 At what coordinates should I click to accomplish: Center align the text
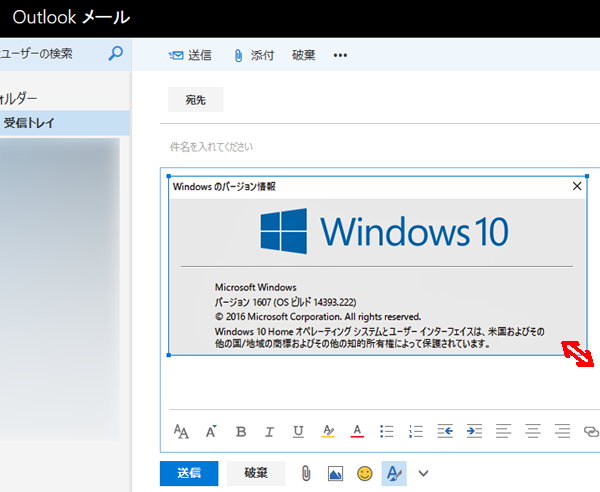(533, 431)
